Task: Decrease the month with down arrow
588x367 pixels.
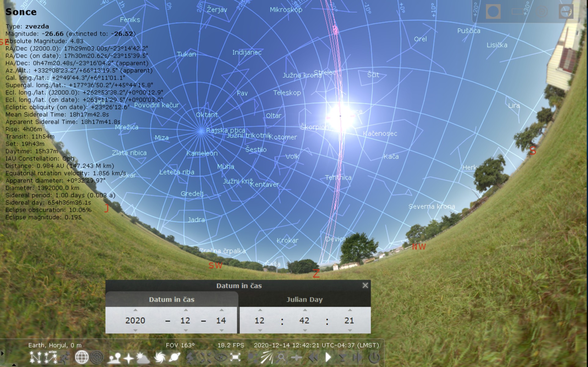Action: click(186, 331)
